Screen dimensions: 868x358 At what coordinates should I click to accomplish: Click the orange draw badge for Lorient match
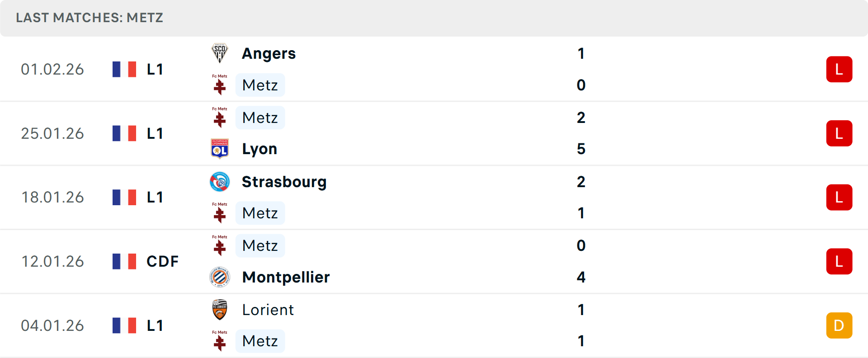click(x=839, y=325)
